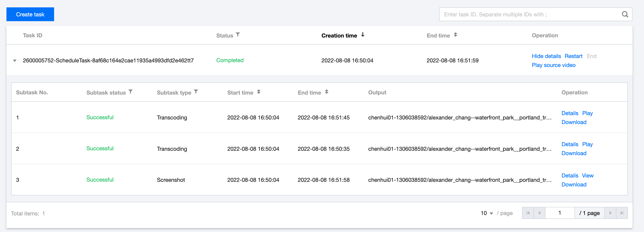Viewport: 644px width, 232px height.
Task: Open Details for subtask 2
Action: [570, 144]
